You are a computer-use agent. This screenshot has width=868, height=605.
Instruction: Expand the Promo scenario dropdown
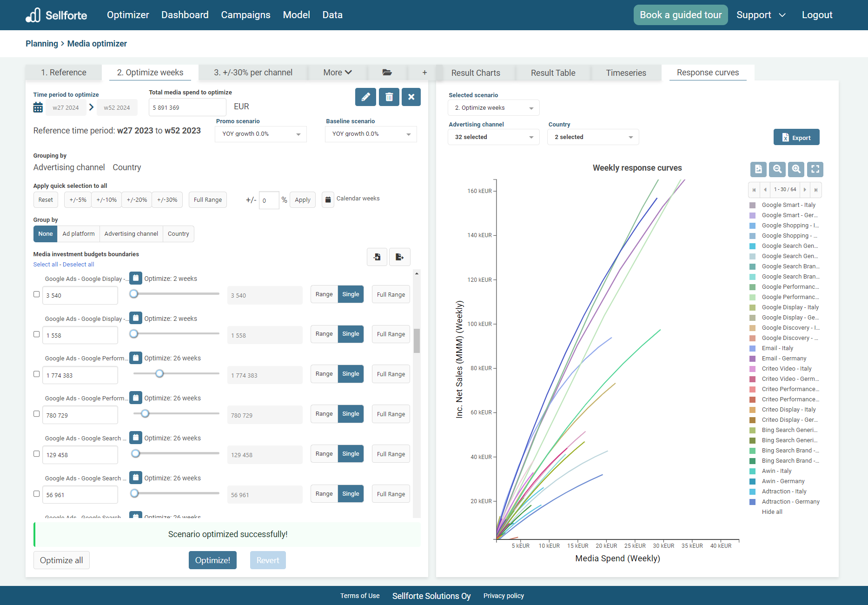pos(260,134)
